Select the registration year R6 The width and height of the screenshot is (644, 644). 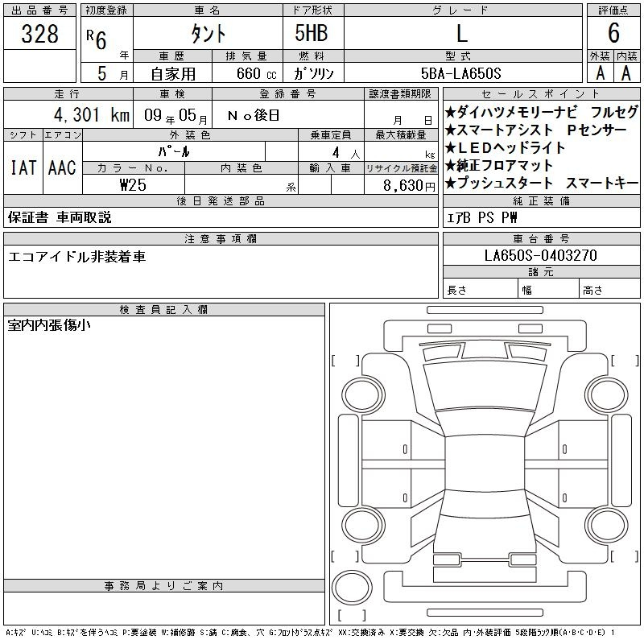tap(97, 39)
